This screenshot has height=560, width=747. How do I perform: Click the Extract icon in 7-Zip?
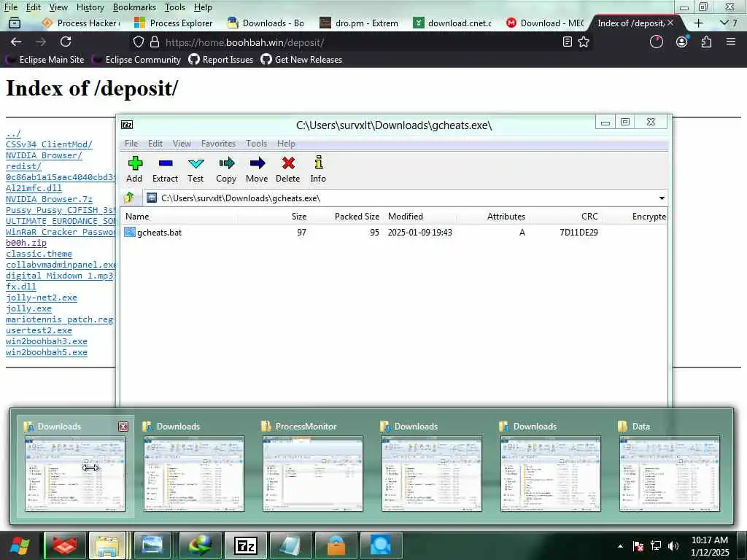tap(166, 169)
